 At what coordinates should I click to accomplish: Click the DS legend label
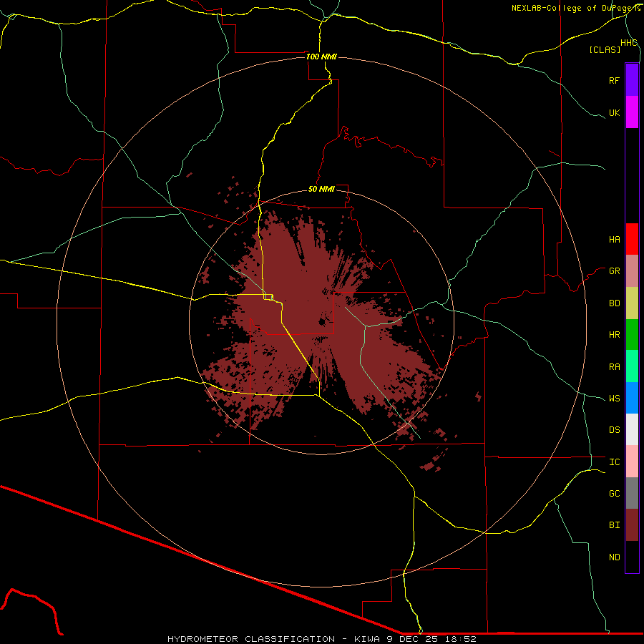[614, 430]
